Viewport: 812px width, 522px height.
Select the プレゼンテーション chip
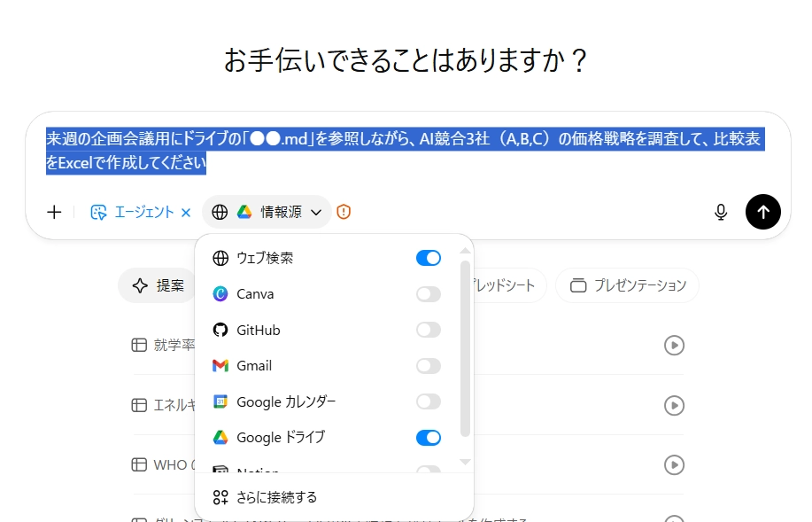point(627,285)
